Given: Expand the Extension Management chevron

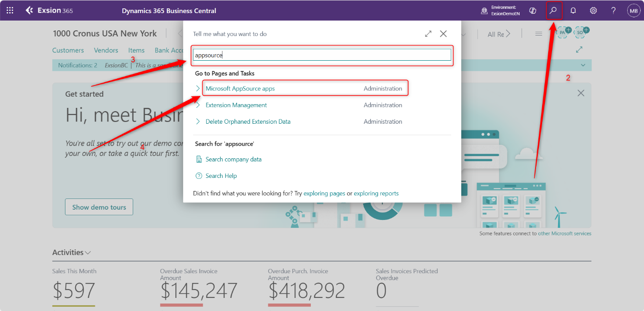Looking at the screenshot, I should click(x=198, y=105).
